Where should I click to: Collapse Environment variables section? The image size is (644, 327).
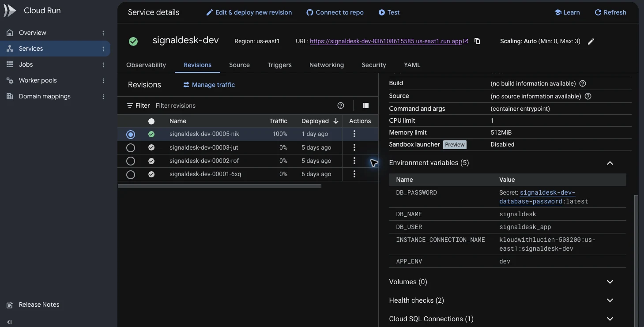pyautogui.click(x=610, y=163)
